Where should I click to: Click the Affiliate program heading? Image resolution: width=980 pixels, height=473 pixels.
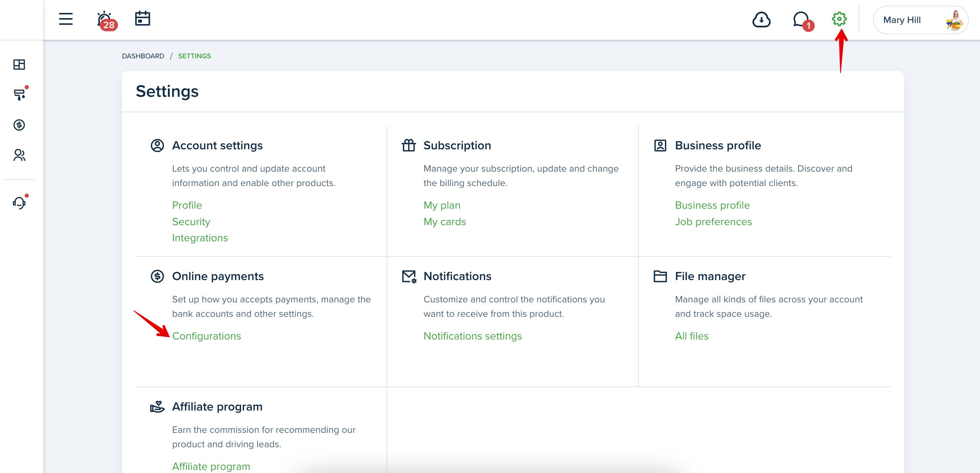pyautogui.click(x=217, y=406)
